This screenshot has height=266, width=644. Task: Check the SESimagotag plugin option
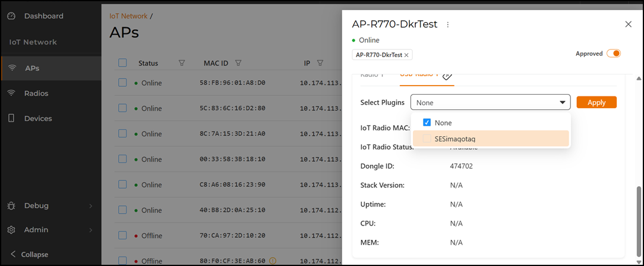click(x=427, y=139)
